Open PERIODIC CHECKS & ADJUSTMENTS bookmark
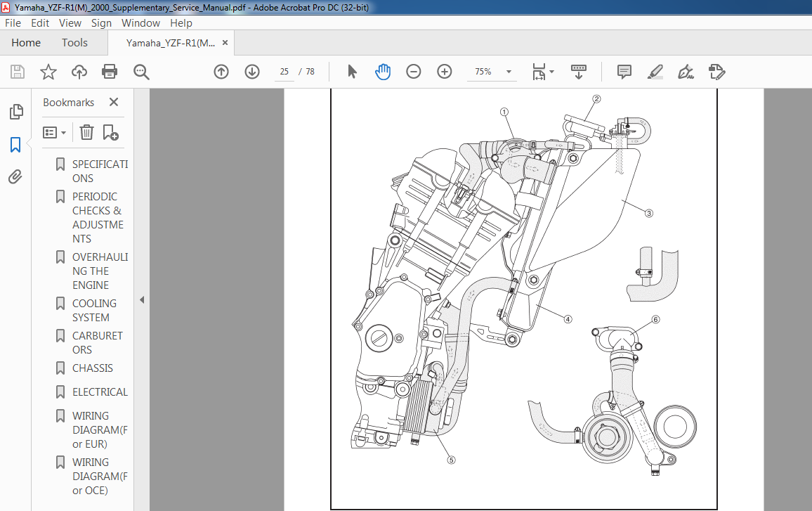 click(x=98, y=218)
